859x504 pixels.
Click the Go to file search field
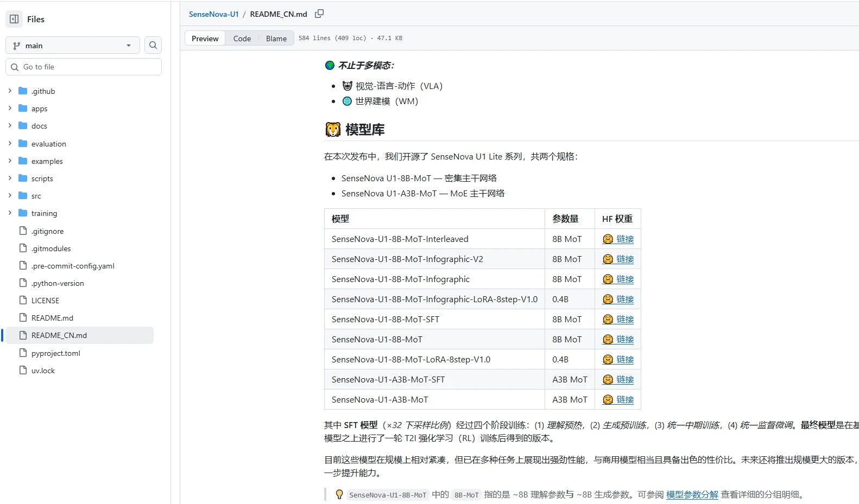[x=84, y=67]
